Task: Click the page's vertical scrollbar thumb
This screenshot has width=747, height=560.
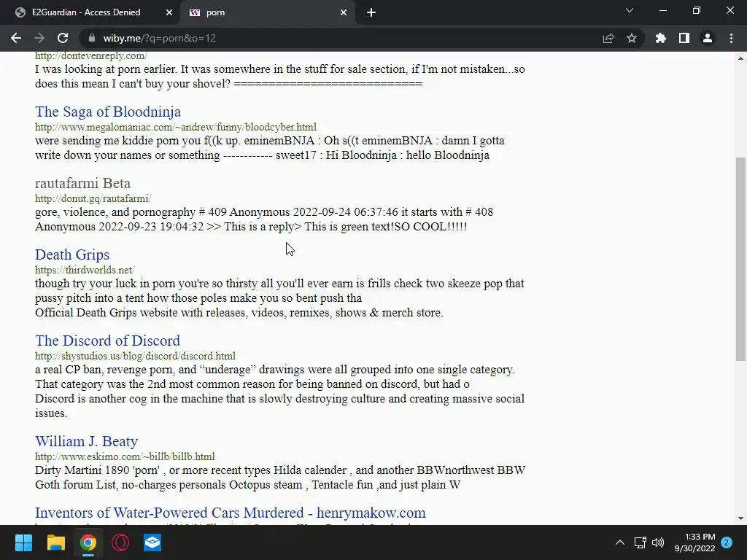Action: coord(740,259)
